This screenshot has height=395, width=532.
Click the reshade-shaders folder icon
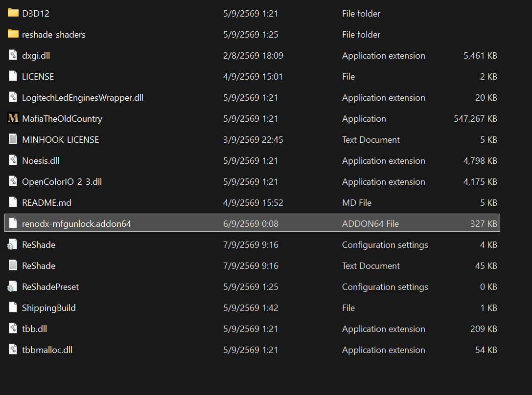[x=13, y=34]
